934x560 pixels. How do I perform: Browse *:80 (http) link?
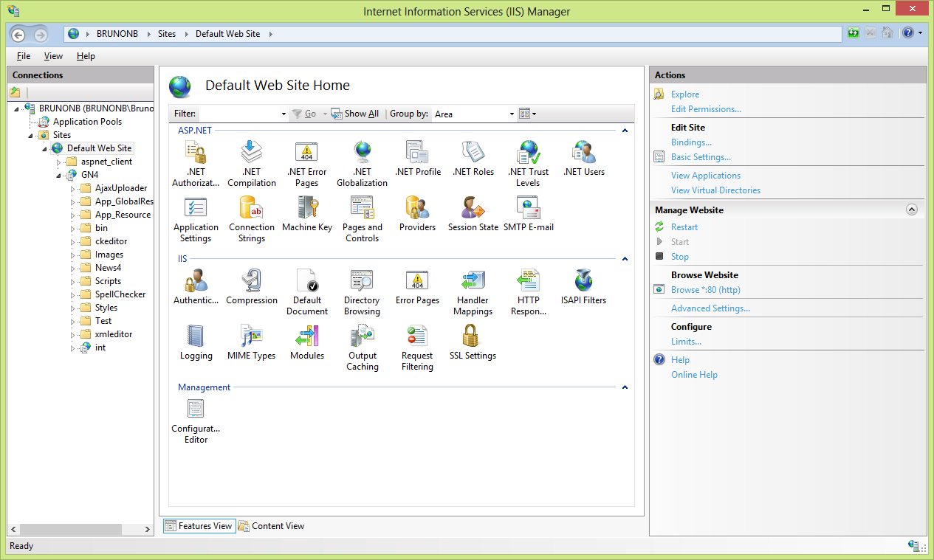click(x=706, y=290)
